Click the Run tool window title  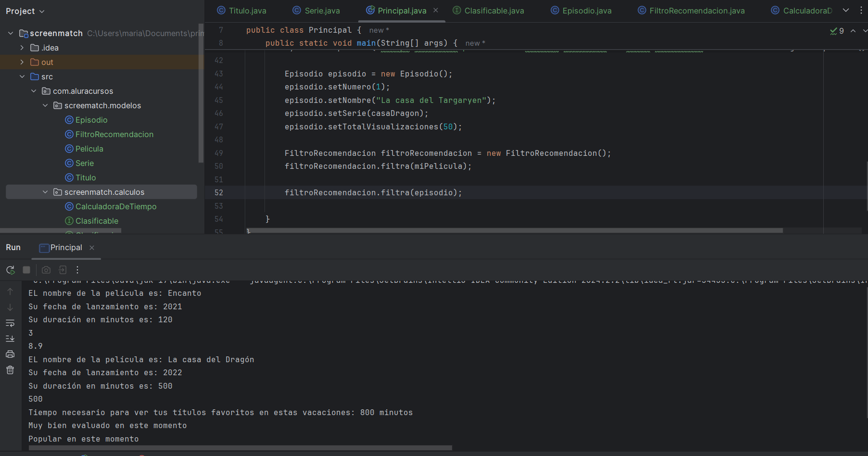13,247
